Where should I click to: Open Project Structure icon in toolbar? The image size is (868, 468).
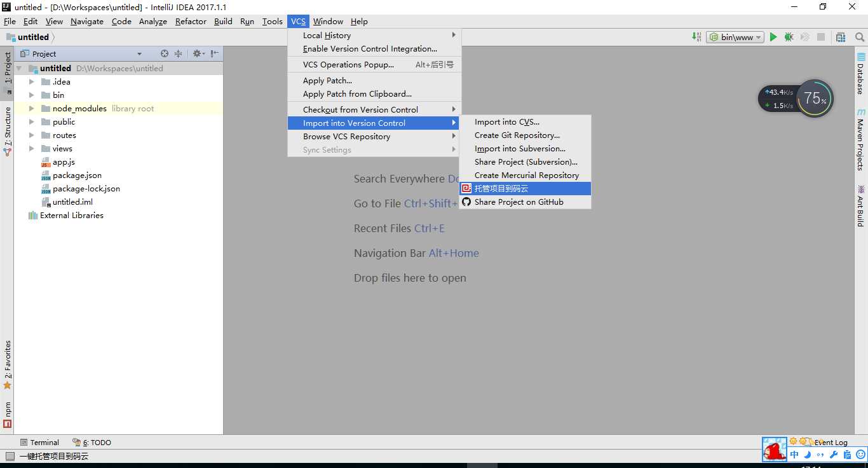[841, 38]
